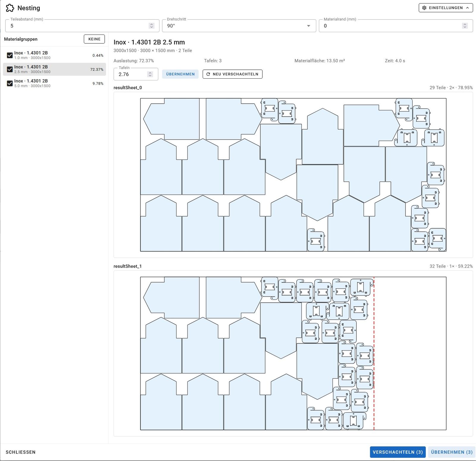The width and height of the screenshot is (476, 461).
Task: Click the resultSheet_0 nesting preview
Action: coord(293,175)
